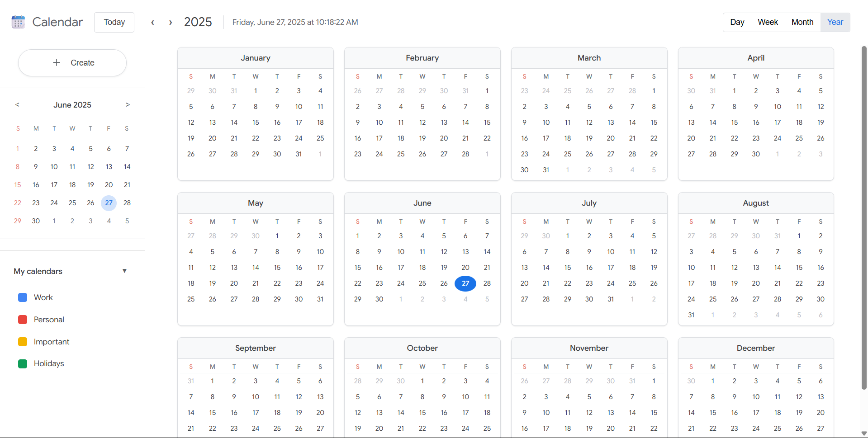
Task: Click the My calendars heading
Action: coord(38,271)
